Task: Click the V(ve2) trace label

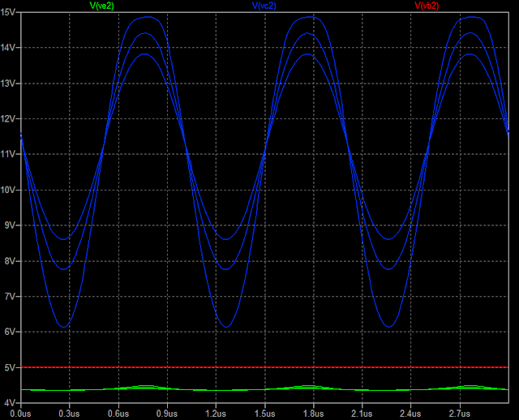Action: (x=102, y=6)
